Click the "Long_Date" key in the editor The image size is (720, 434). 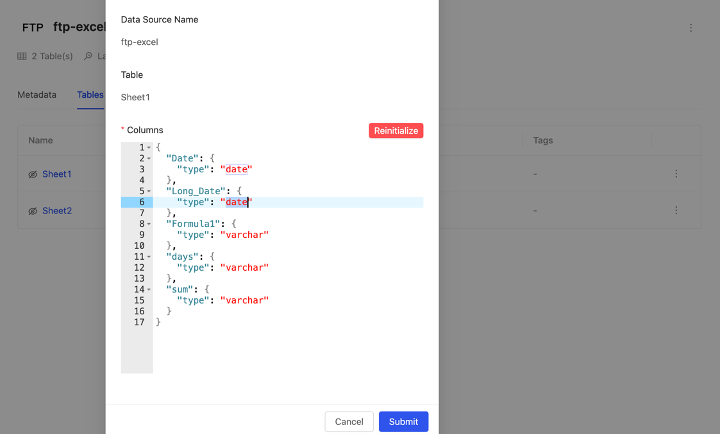pos(196,191)
